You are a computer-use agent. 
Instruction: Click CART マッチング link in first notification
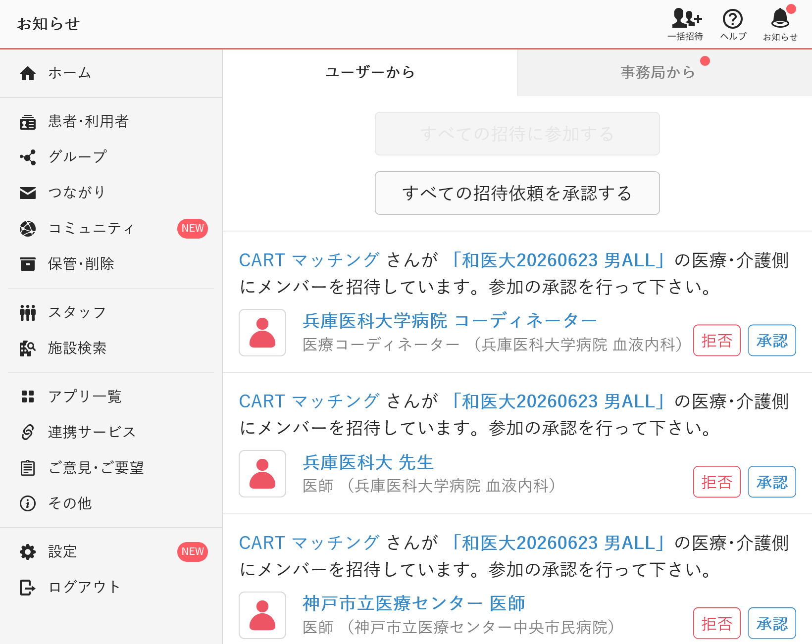(309, 260)
